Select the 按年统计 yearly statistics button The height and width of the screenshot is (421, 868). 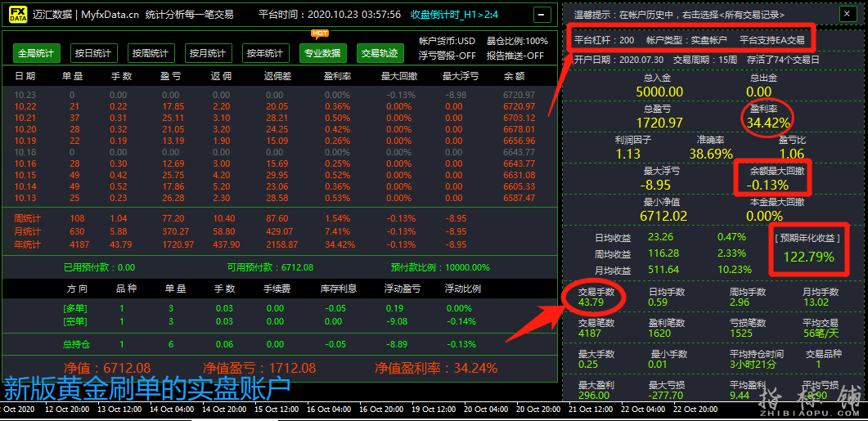[265, 53]
